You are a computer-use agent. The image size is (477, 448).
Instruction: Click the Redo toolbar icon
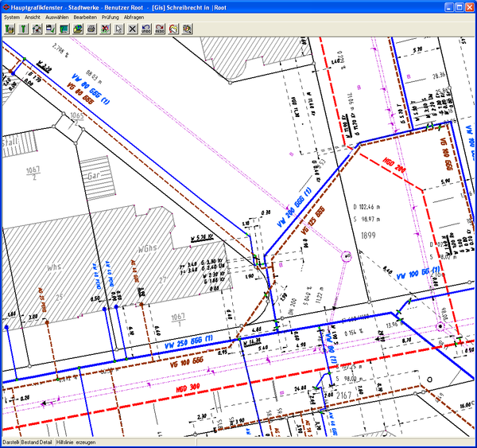coord(159,29)
